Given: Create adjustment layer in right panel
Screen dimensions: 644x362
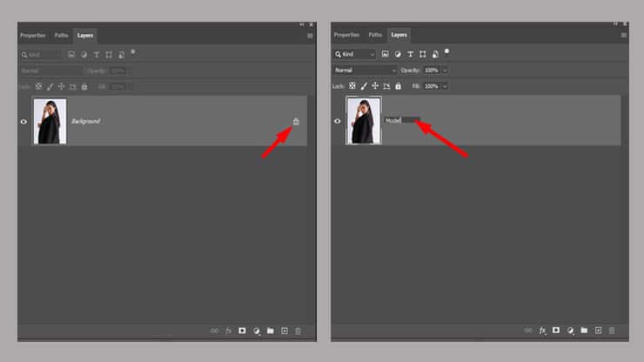Looking at the screenshot, I should [x=570, y=331].
